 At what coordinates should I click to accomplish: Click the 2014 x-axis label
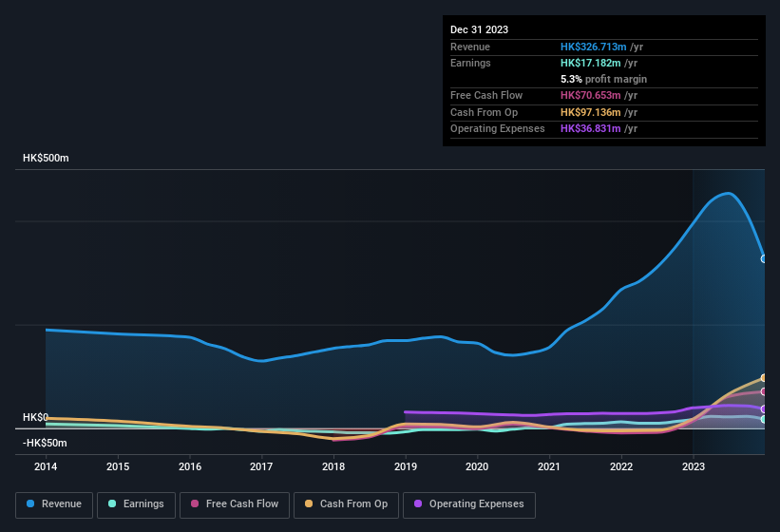pyautogui.click(x=46, y=466)
